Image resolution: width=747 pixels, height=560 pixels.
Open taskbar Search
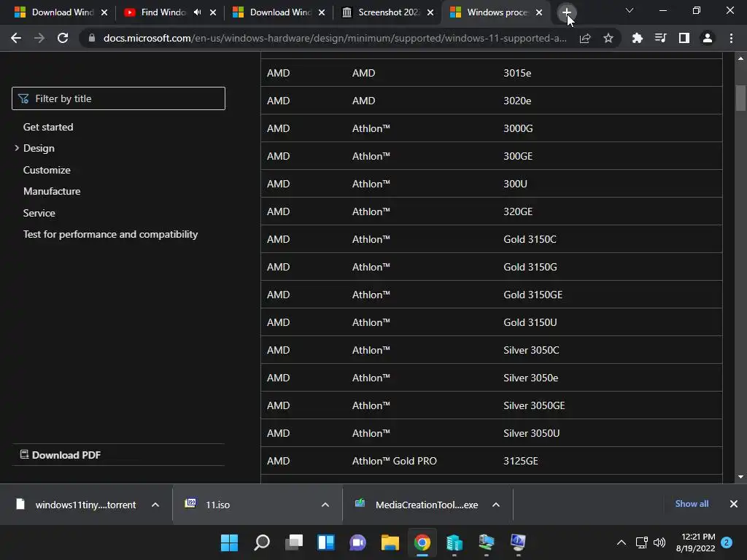(x=262, y=542)
